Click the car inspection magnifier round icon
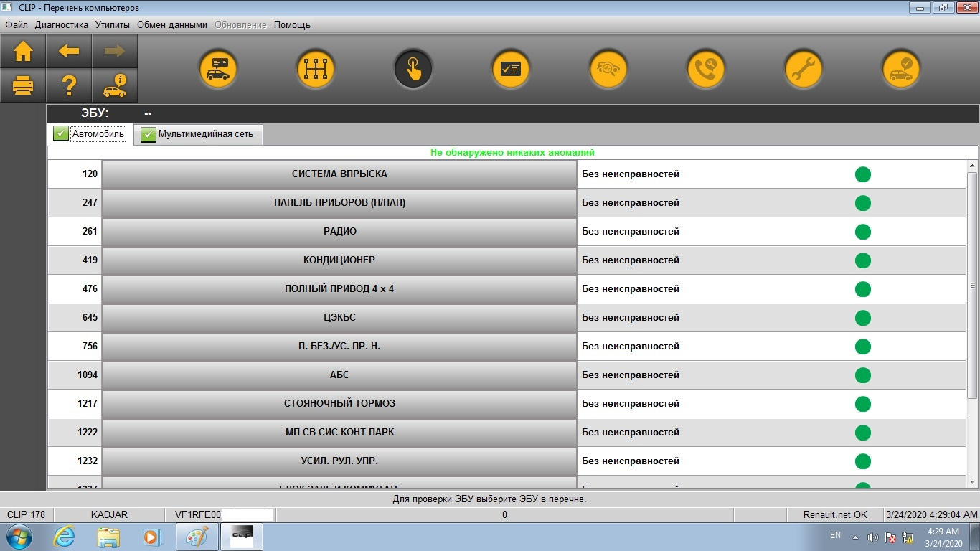This screenshot has height=551, width=980. (x=608, y=69)
